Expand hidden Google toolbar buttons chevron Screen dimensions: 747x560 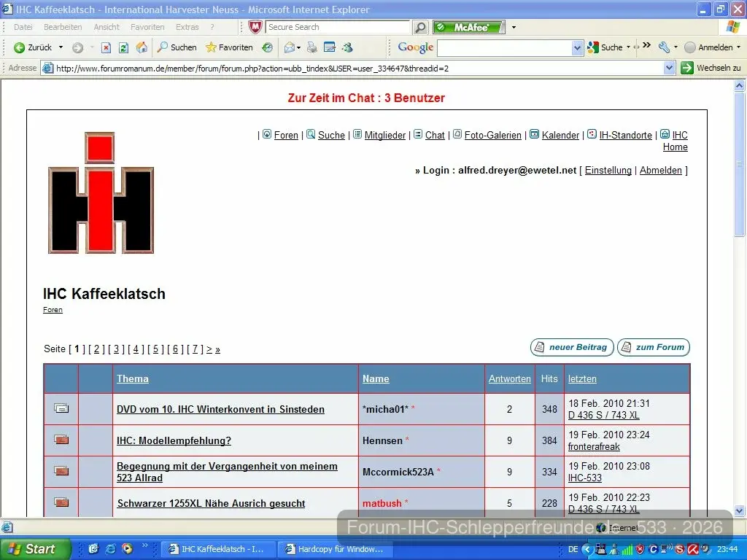point(646,46)
